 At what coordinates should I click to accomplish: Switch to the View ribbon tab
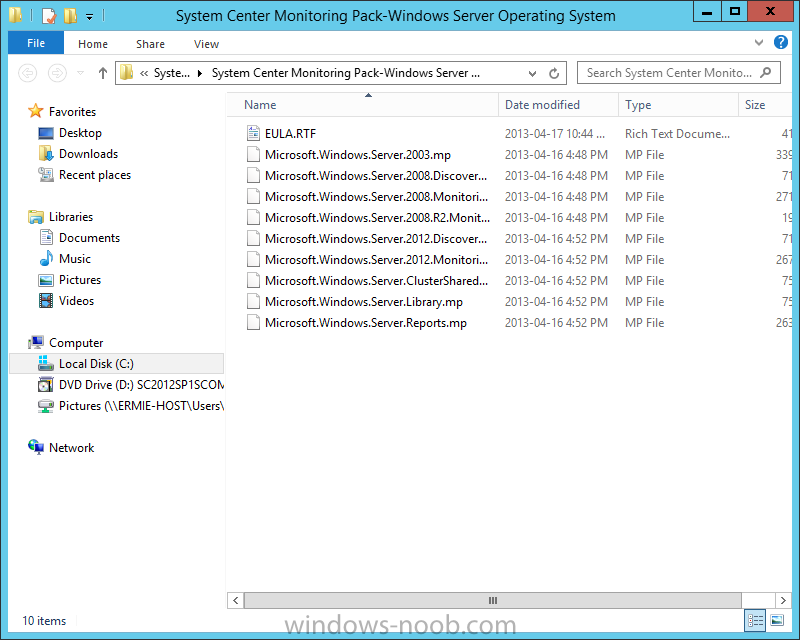pos(206,44)
